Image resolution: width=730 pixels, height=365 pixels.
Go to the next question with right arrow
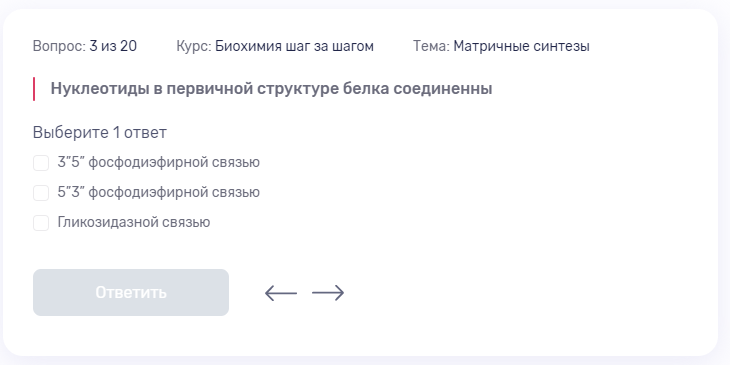point(328,293)
